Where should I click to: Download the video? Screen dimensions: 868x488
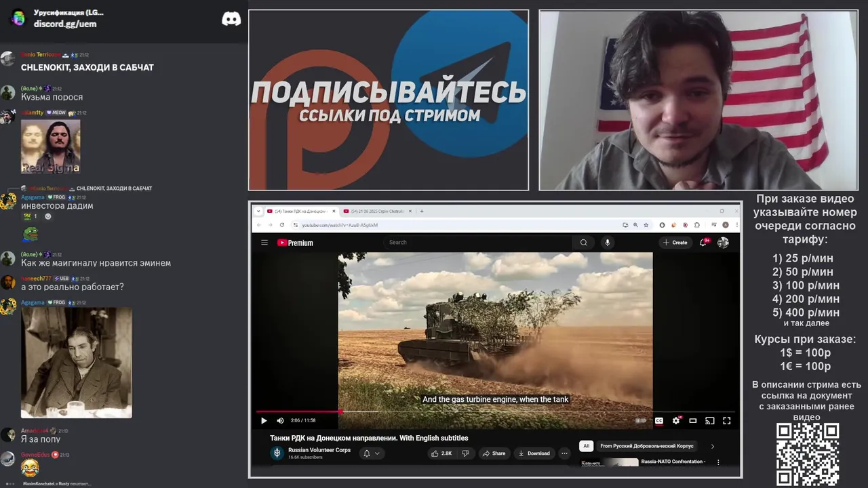534,453
